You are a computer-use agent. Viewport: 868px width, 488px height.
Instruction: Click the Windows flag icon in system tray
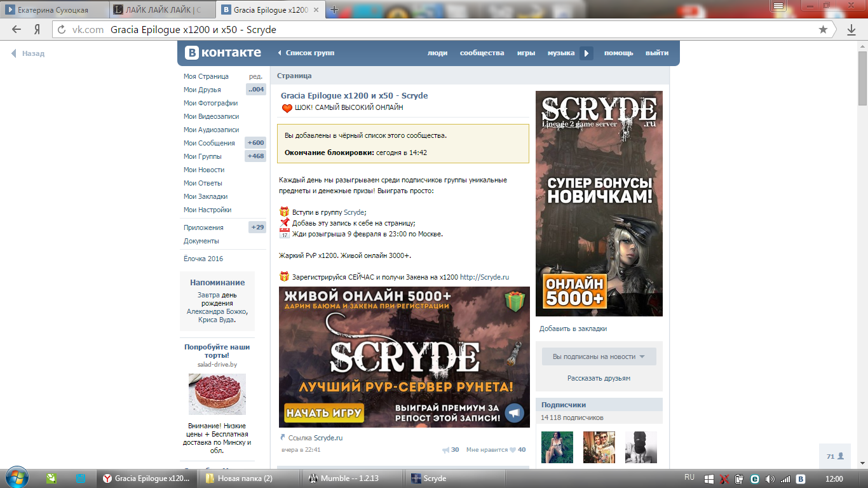(x=709, y=478)
